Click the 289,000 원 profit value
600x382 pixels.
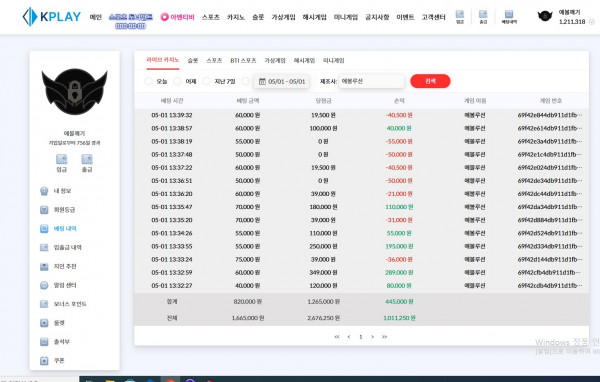pyautogui.click(x=399, y=273)
